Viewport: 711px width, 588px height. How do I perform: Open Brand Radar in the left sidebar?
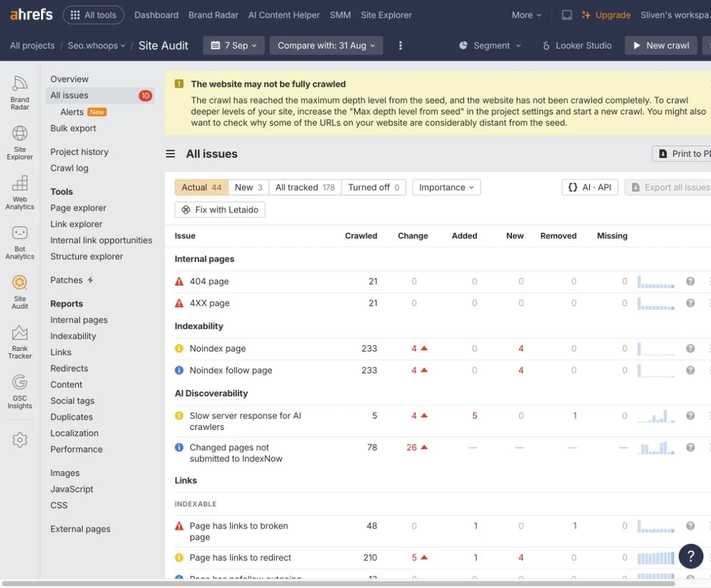[x=20, y=93]
